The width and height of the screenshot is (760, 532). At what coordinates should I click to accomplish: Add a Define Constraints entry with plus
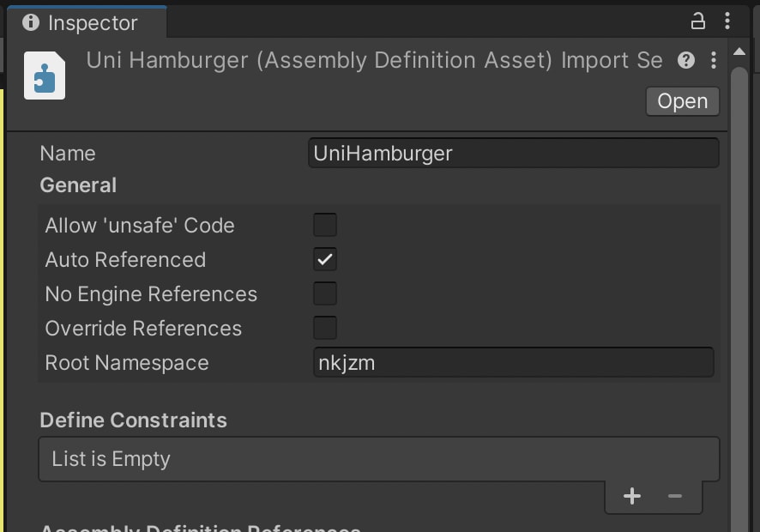coord(632,496)
